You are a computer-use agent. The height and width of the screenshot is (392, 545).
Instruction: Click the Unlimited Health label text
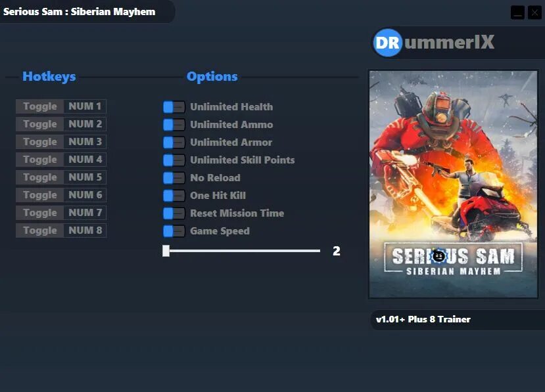click(231, 107)
